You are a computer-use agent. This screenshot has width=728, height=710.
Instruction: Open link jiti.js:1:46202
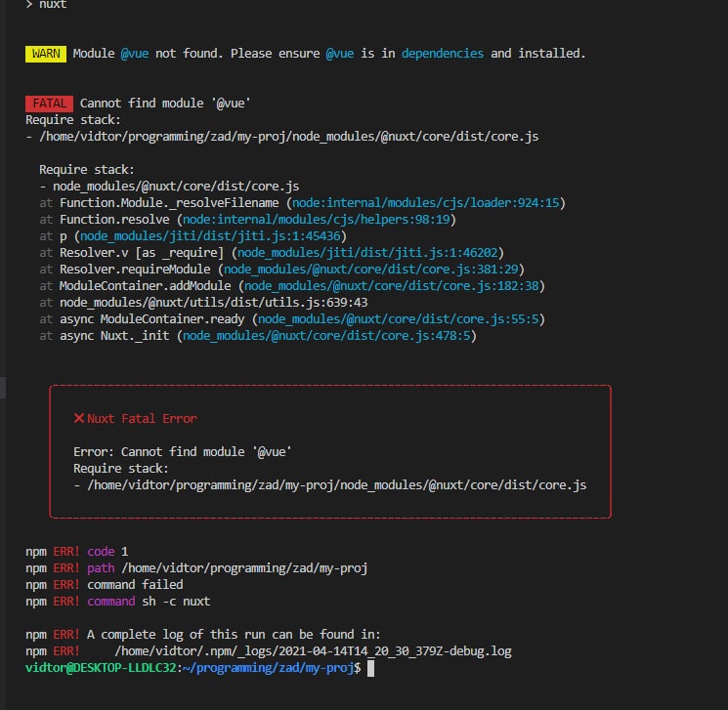click(367, 253)
